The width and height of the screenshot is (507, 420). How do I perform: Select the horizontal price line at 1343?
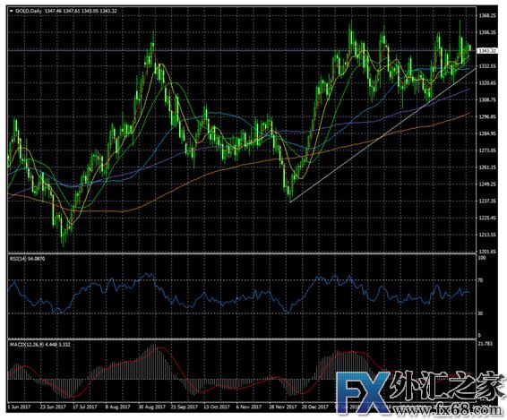[x=242, y=51]
